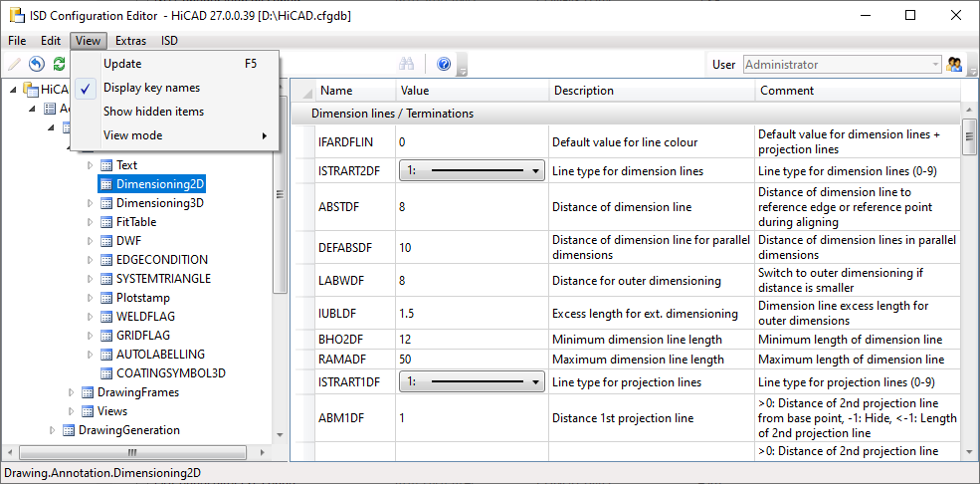Screen dimensions: 980x484
Task: Click the table icon of SYSTEMTRIANGLE
Action: pos(106,278)
